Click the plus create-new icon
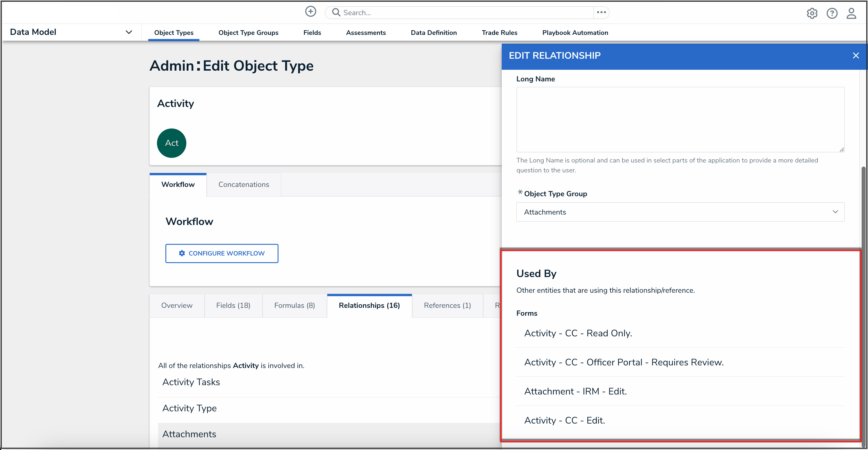 [x=310, y=12]
